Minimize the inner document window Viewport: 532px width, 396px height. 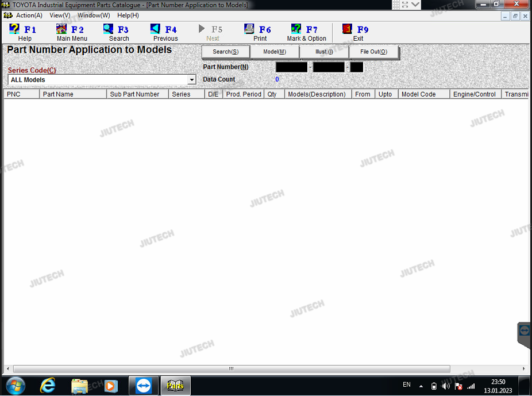[x=505, y=16]
